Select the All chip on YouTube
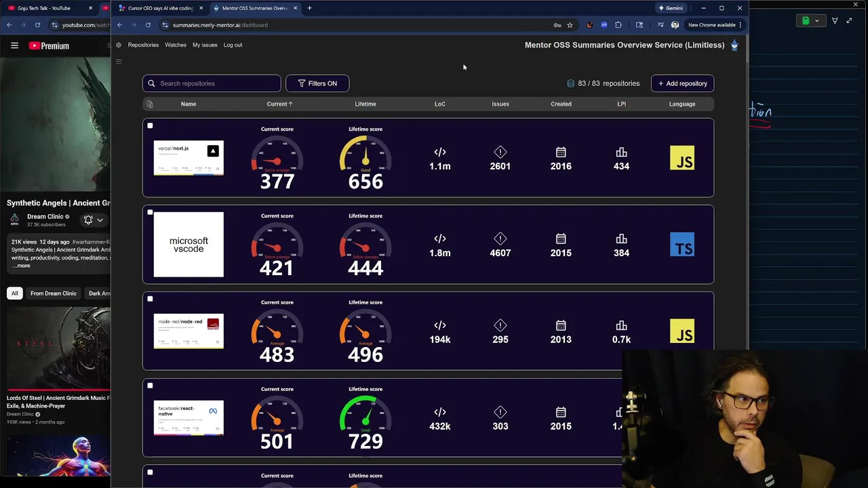Viewport: 868px width, 488px height. (14, 293)
